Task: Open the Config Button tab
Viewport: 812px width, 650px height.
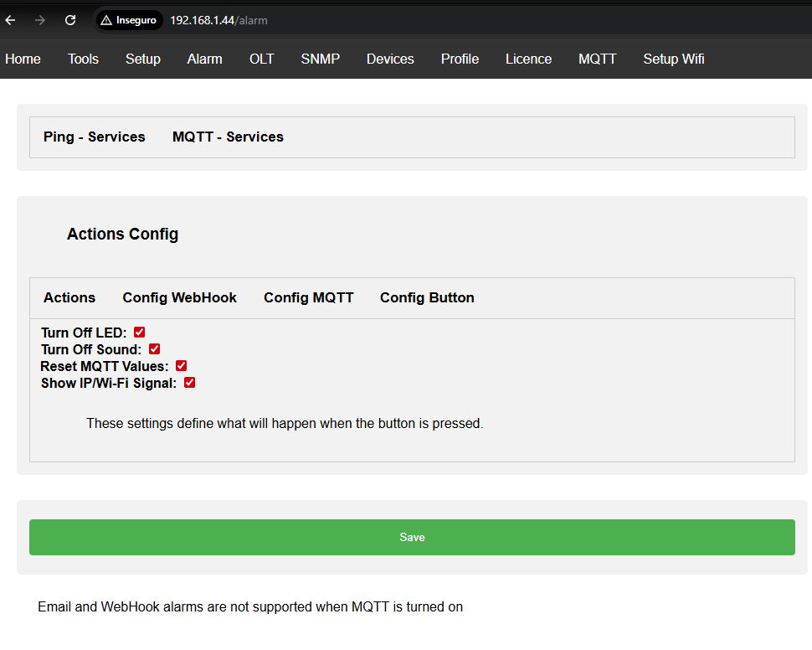Action: click(427, 297)
